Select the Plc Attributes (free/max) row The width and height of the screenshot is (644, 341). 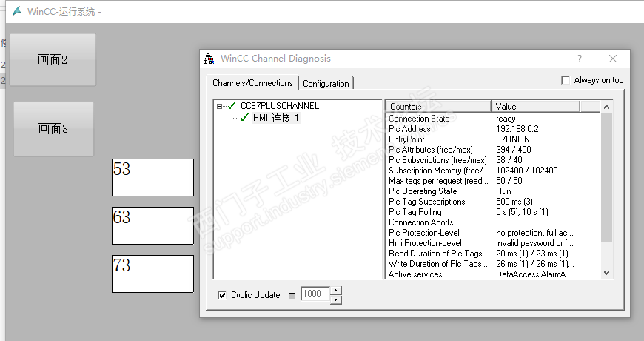click(x=493, y=150)
